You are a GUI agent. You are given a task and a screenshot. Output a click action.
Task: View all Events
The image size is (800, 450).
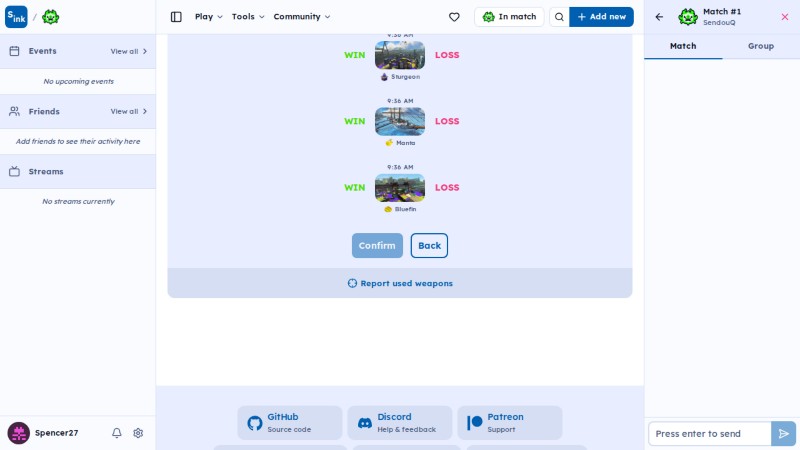(129, 51)
